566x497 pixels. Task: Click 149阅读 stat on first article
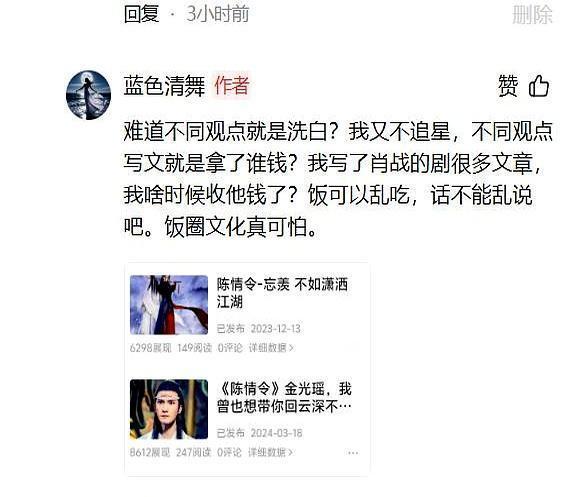[x=194, y=348]
